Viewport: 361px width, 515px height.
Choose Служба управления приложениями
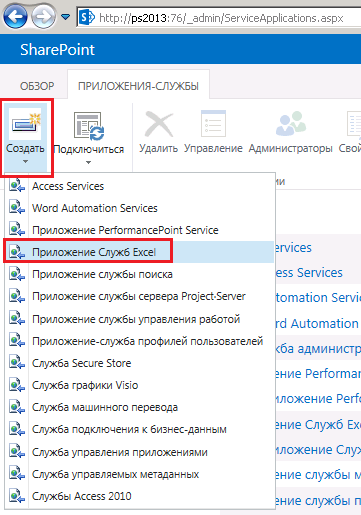click(120, 452)
